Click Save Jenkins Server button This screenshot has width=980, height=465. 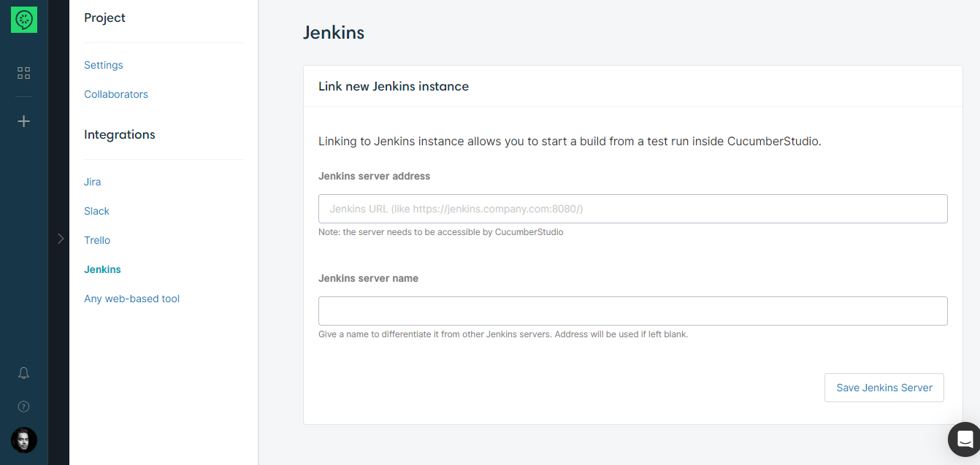click(x=884, y=388)
